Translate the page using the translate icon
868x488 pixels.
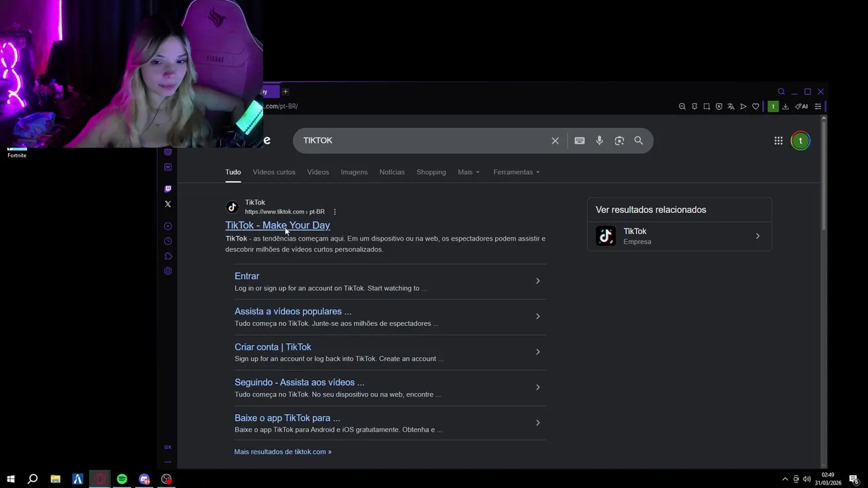(731, 106)
